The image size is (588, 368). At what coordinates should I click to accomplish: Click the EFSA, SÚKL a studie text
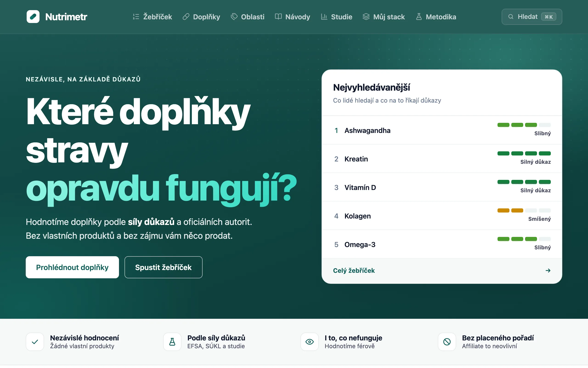(216, 346)
